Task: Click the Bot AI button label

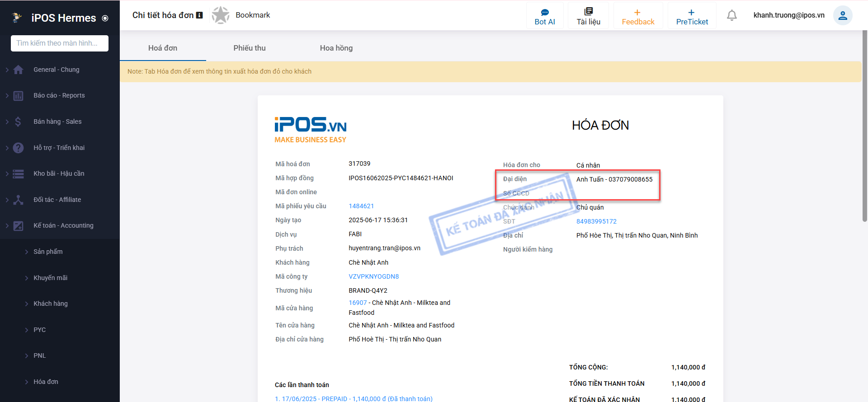Action: (545, 22)
